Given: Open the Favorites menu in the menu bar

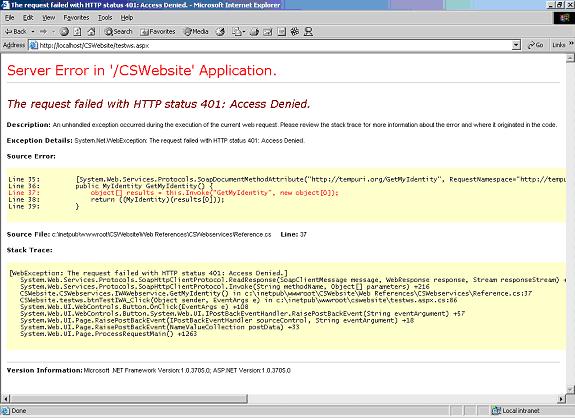Looking at the screenshot, I should coord(76,18).
